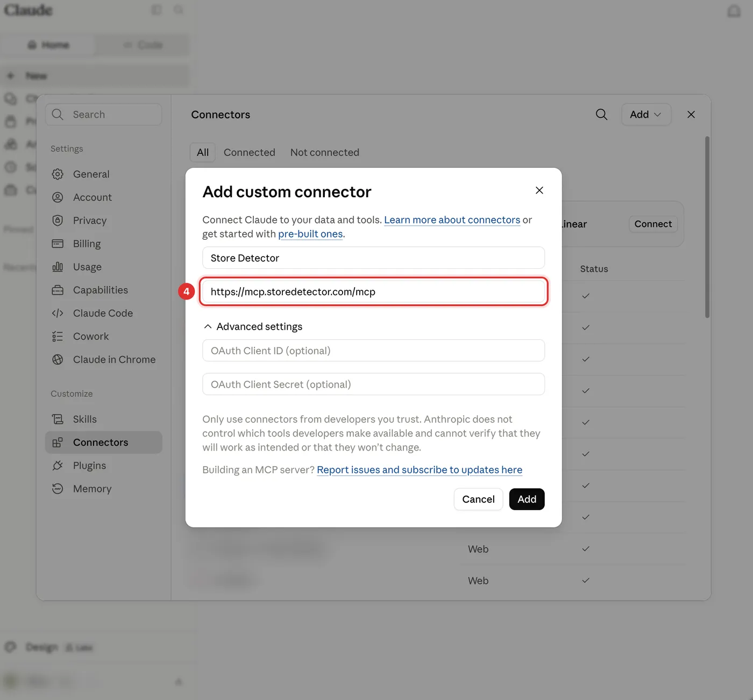Open Account settings
Viewport: 753px width, 700px height.
pos(104,197)
